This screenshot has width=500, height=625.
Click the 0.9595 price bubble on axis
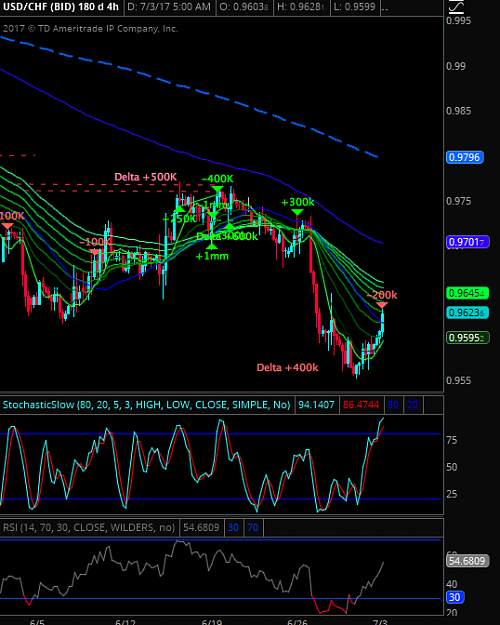(467, 338)
